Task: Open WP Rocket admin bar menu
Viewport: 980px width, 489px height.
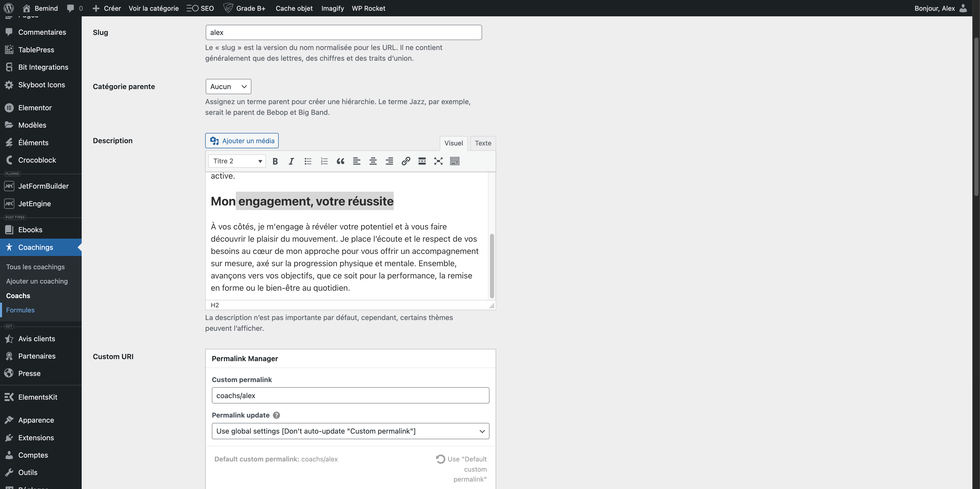Action: (x=368, y=8)
